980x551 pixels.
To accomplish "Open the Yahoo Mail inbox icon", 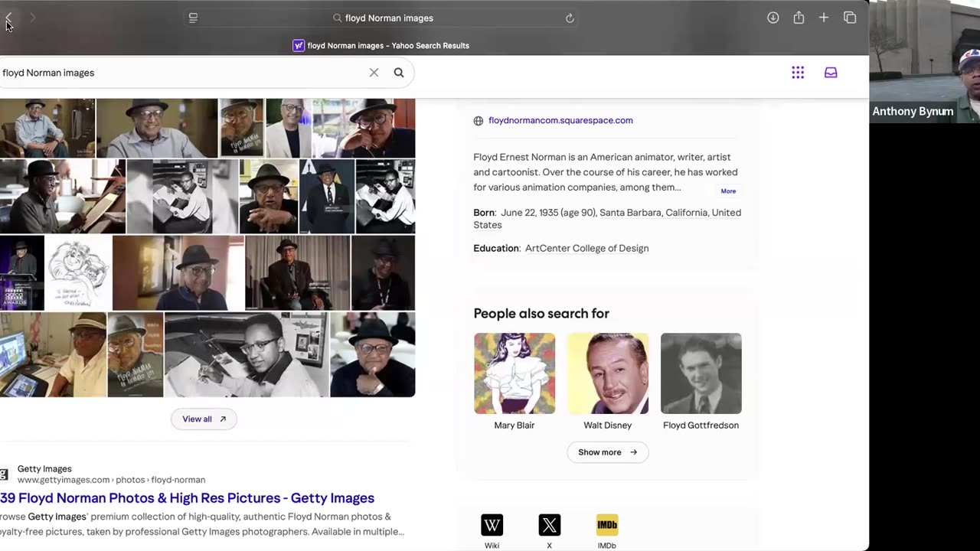I will click(x=831, y=73).
